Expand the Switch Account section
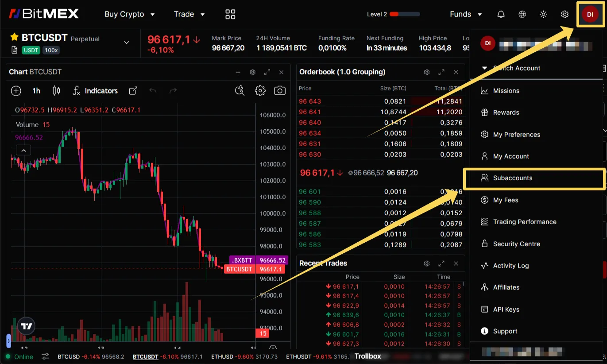Image resolution: width=607 pixels, height=364 pixels. coord(516,68)
